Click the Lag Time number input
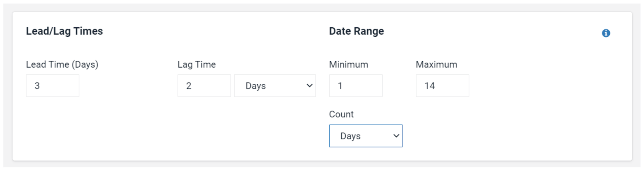The image size is (644, 170). click(x=204, y=85)
